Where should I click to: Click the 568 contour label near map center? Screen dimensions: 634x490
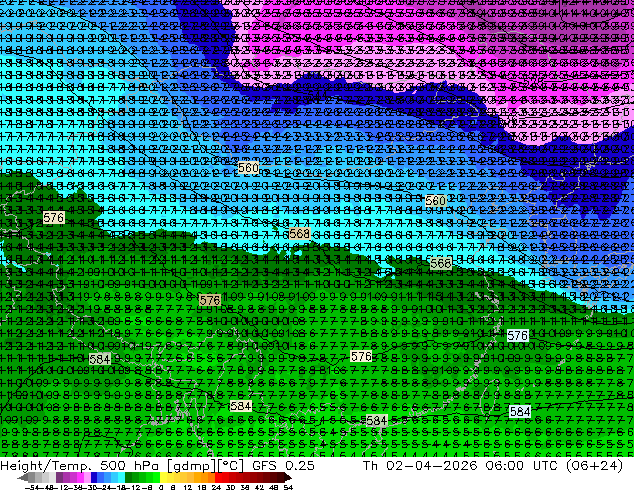point(300,234)
